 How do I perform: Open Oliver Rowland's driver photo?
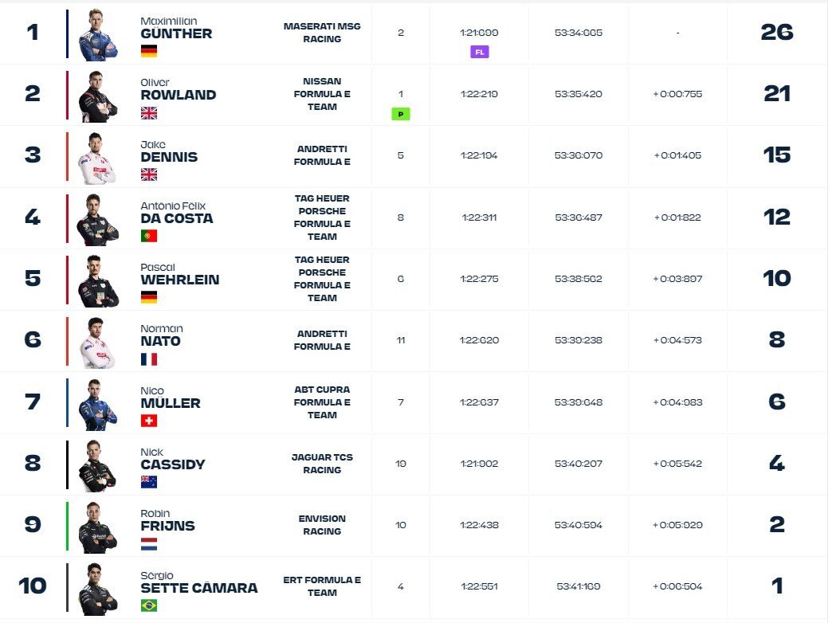tap(98, 96)
